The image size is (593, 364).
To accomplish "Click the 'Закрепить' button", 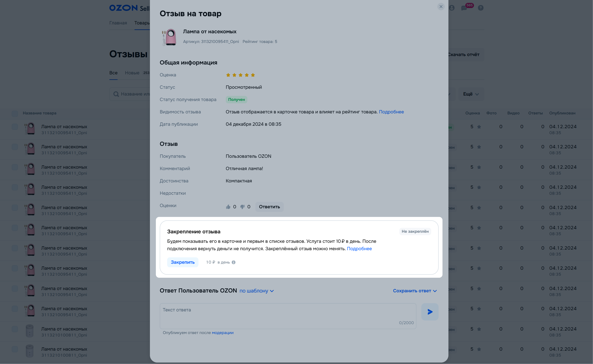I will (x=183, y=262).
